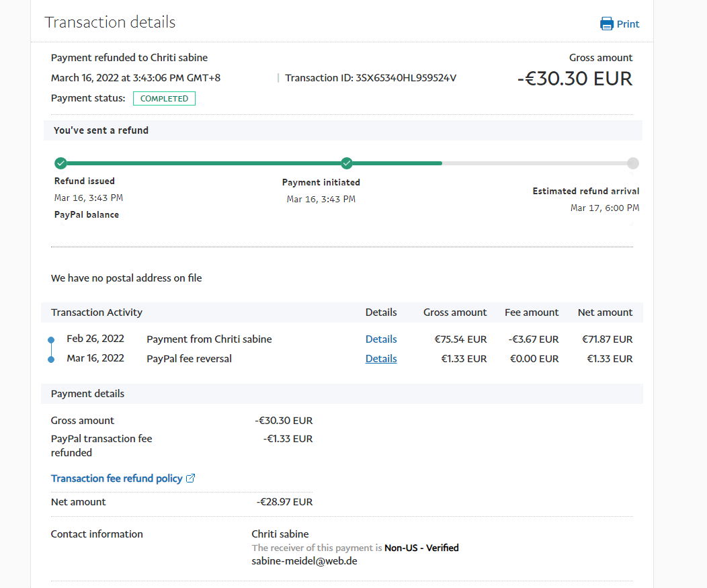Click the green segment of refund progress bar
The height and width of the screenshot is (588, 707).
coord(202,163)
